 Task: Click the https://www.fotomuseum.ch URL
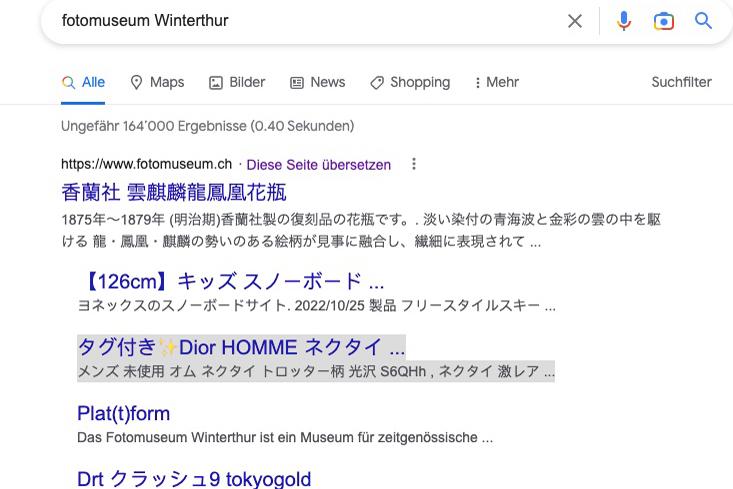(x=146, y=164)
